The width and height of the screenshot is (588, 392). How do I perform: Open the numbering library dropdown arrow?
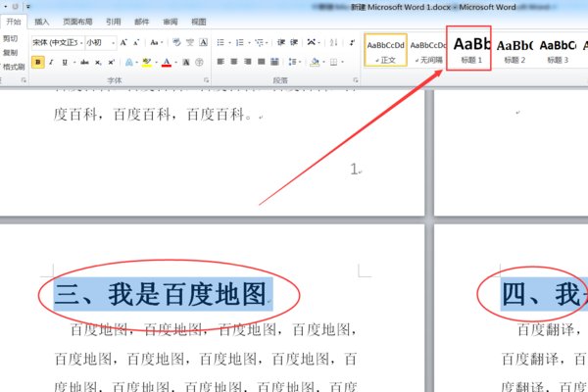(249, 43)
